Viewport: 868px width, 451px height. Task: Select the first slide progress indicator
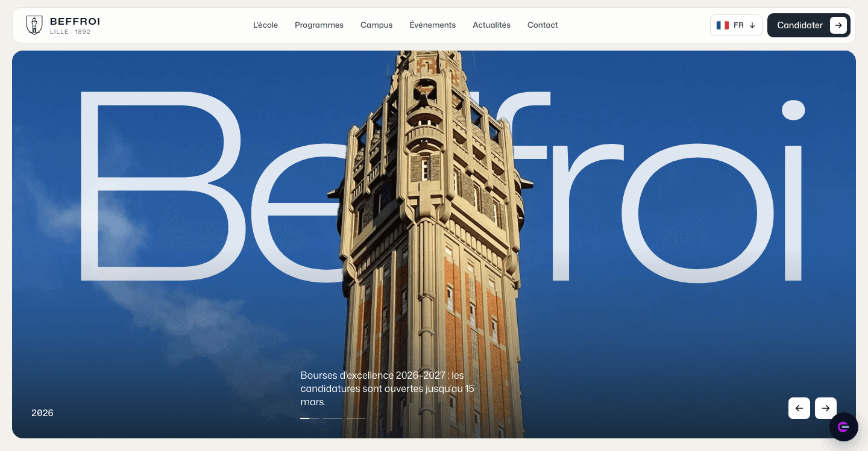click(x=310, y=418)
